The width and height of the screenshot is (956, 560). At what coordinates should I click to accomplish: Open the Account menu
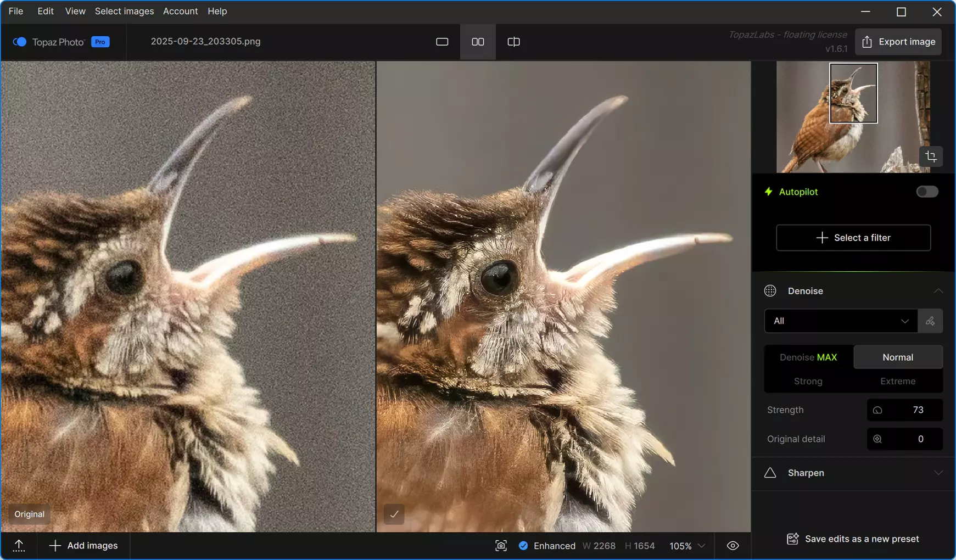(180, 11)
